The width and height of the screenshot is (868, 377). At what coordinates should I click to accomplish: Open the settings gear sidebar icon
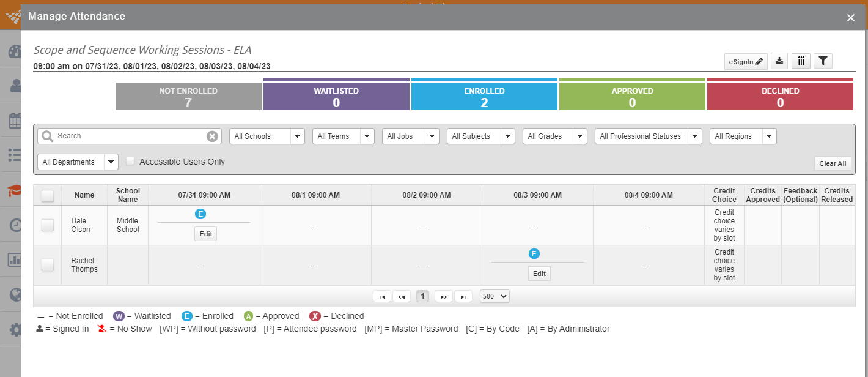pos(15,330)
